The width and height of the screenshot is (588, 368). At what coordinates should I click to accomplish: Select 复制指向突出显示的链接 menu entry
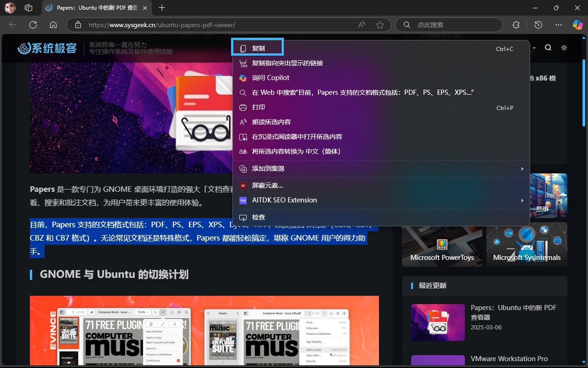381,63
